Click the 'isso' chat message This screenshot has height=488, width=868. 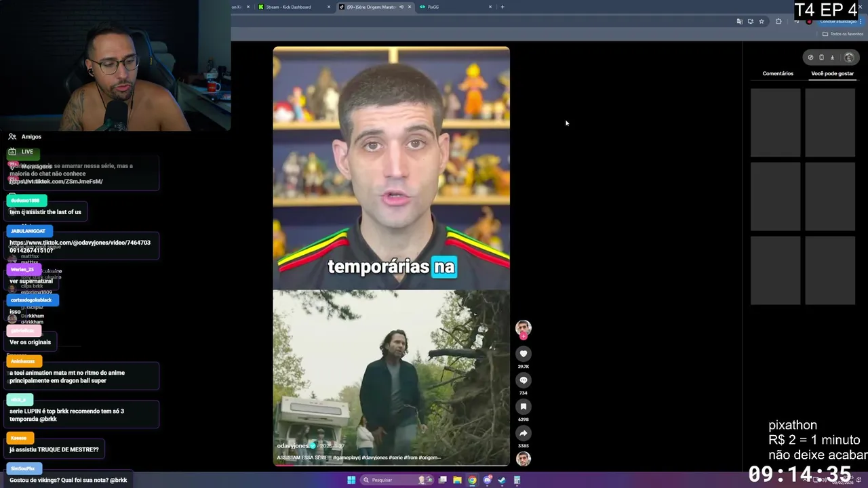click(x=15, y=312)
